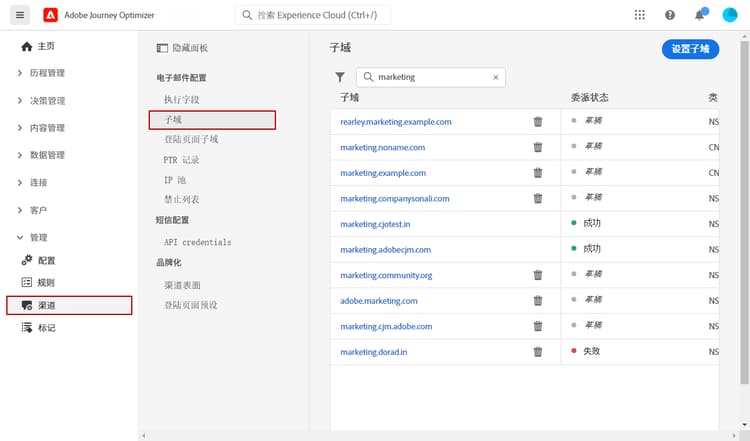
Task: Open adobe.marketing.com subdomain link
Action: click(379, 300)
